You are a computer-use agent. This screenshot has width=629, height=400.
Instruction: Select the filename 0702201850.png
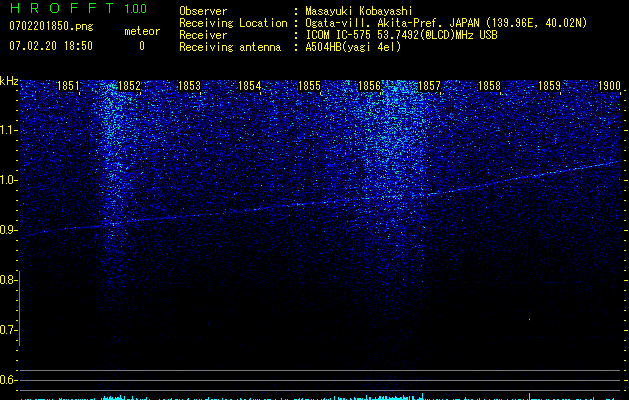click(51, 26)
